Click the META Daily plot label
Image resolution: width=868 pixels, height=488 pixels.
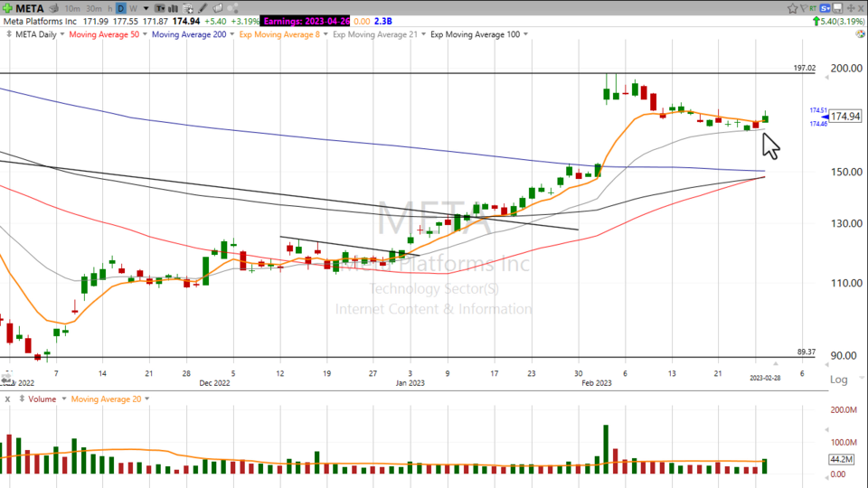click(36, 34)
